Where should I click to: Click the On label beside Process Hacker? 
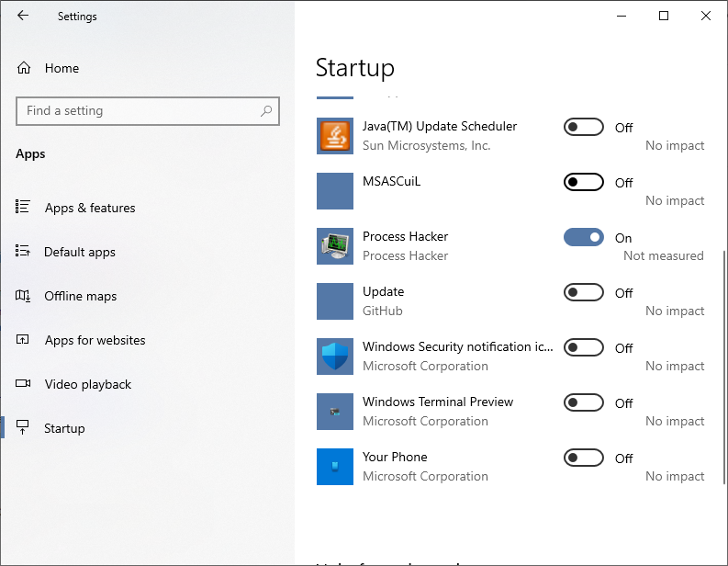(x=623, y=238)
